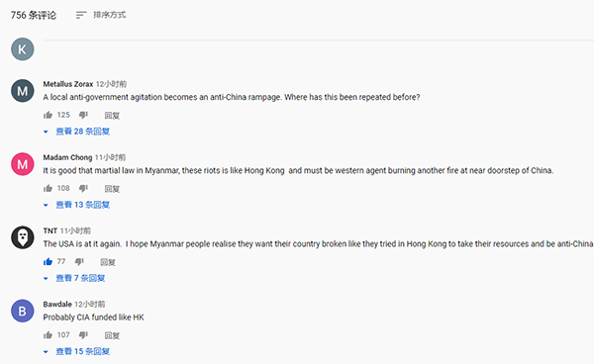Dislike TNT's comment about the USA

pyautogui.click(x=79, y=262)
